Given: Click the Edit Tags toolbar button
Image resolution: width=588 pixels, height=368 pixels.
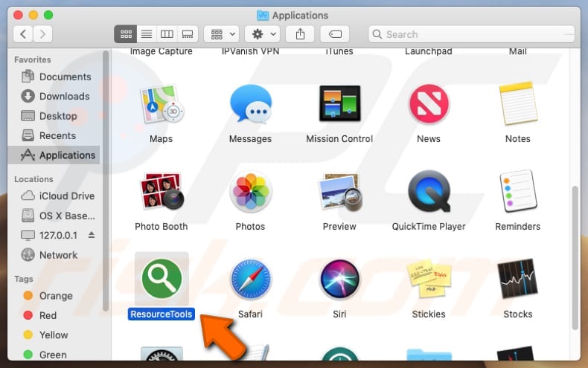Looking at the screenshot, I should (335, 33).
